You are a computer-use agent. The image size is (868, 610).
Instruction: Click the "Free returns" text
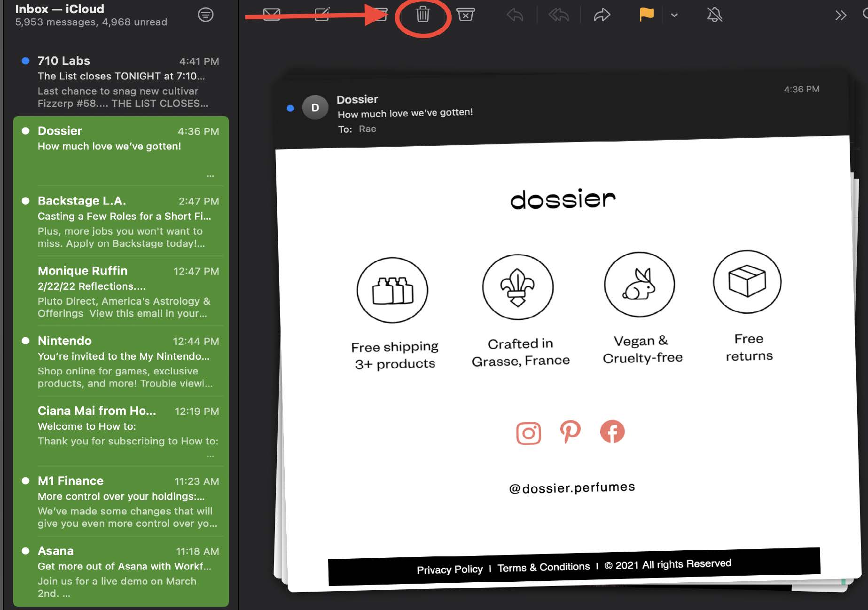pyautogui.click(x=749, y=347)
